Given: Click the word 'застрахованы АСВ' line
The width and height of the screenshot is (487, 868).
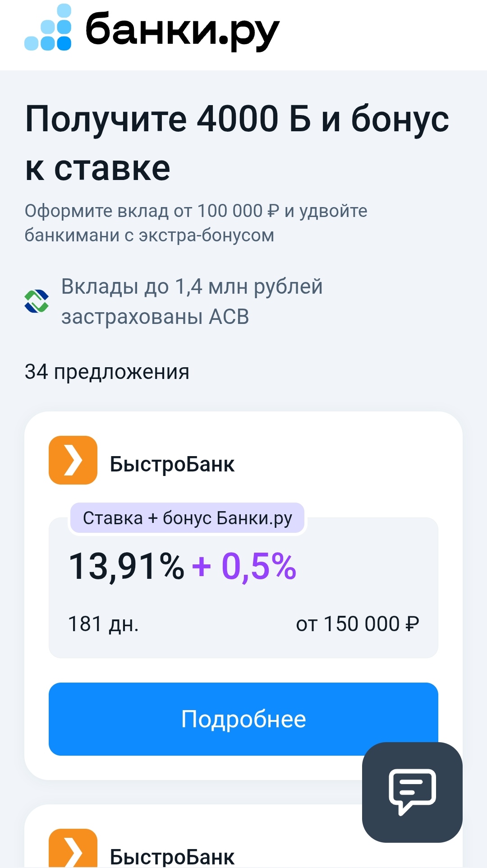Looking at the screenshot, I should point(155,317).
